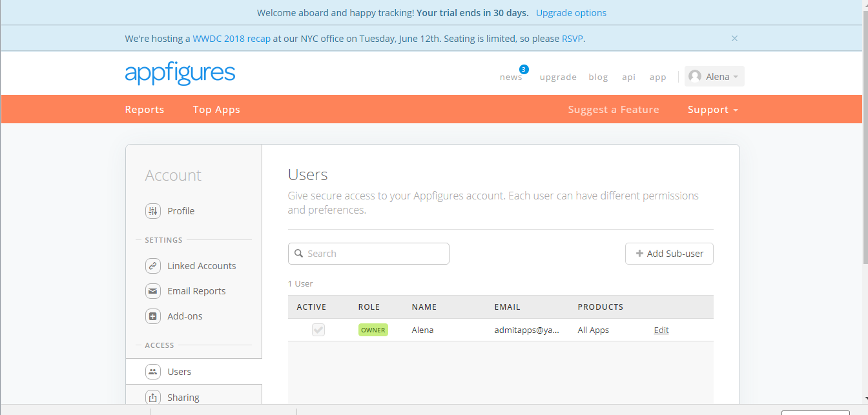Open the Reports menu
This screenshot has height=415, width=868.
coord(145,110)
